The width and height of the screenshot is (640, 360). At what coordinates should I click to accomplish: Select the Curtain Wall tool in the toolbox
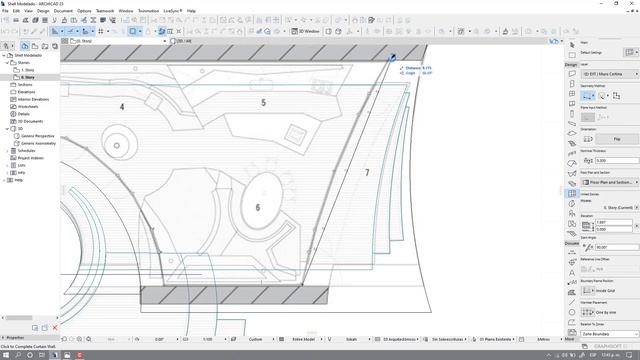coord(572,193)
